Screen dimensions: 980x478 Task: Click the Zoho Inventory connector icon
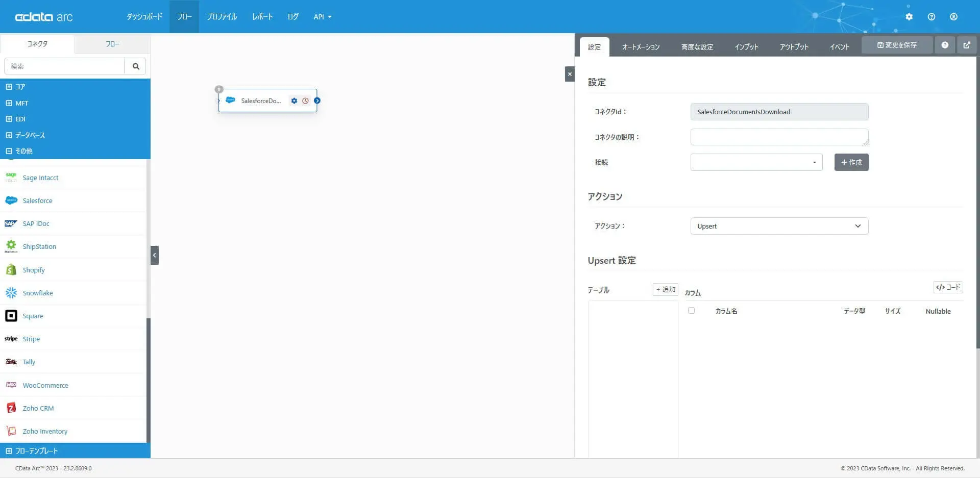(x=11, y=431)
